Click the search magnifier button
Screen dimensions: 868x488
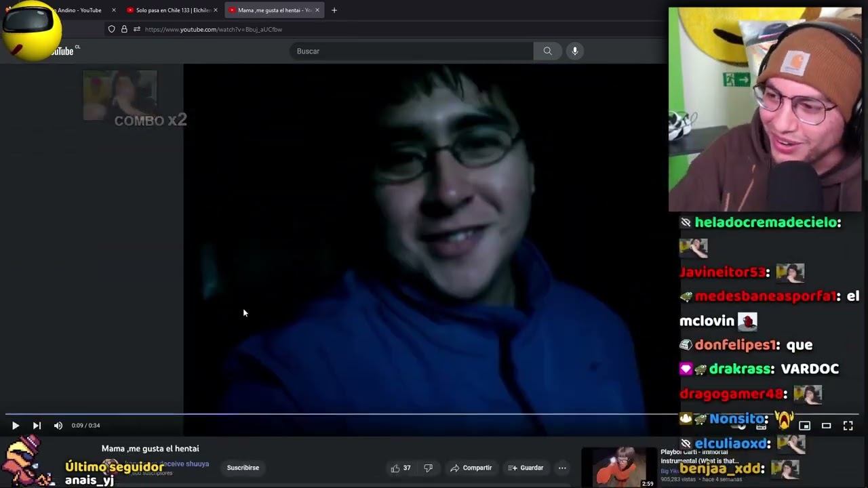(547, 51)
